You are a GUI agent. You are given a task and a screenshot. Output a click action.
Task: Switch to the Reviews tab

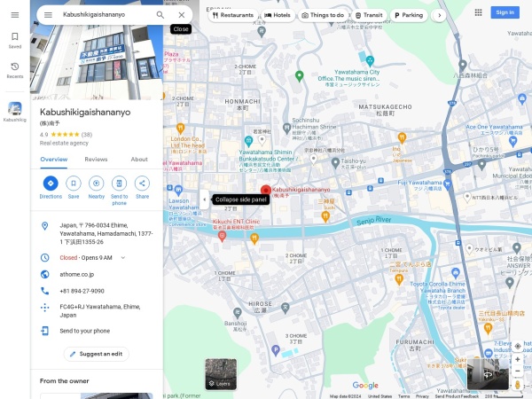[96, 159]
